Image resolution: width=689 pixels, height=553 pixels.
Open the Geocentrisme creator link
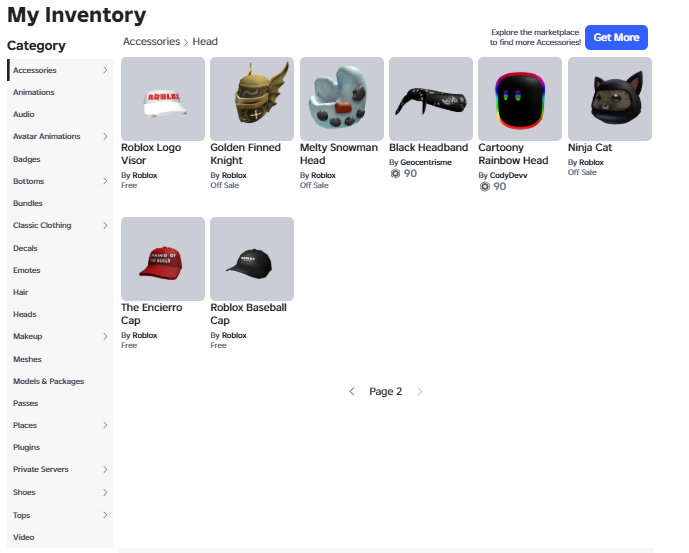(x=426, y=162)
